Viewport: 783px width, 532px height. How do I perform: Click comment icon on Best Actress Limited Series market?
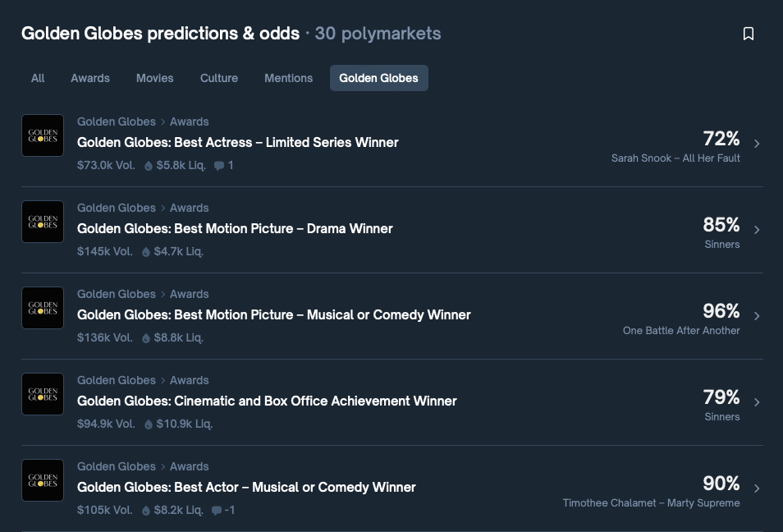[x=219, y=166]
